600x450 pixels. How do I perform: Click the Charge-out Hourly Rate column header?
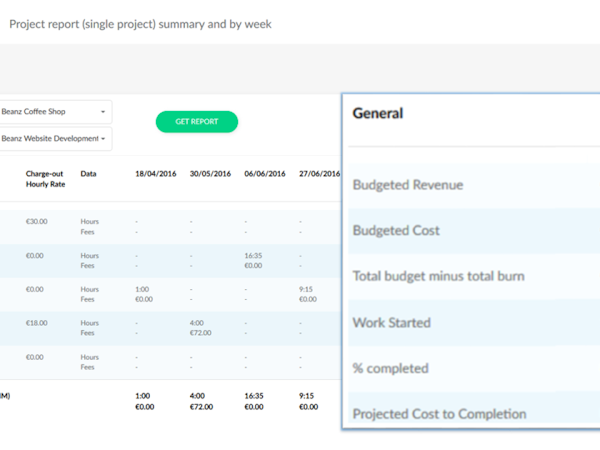(x=45, y=179)
